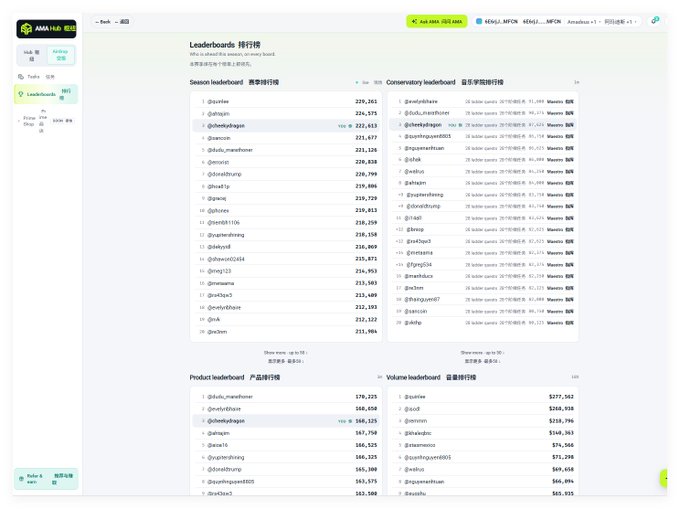Click @evelynbhaire in Conservatory leaderboard

pos(421,101)
